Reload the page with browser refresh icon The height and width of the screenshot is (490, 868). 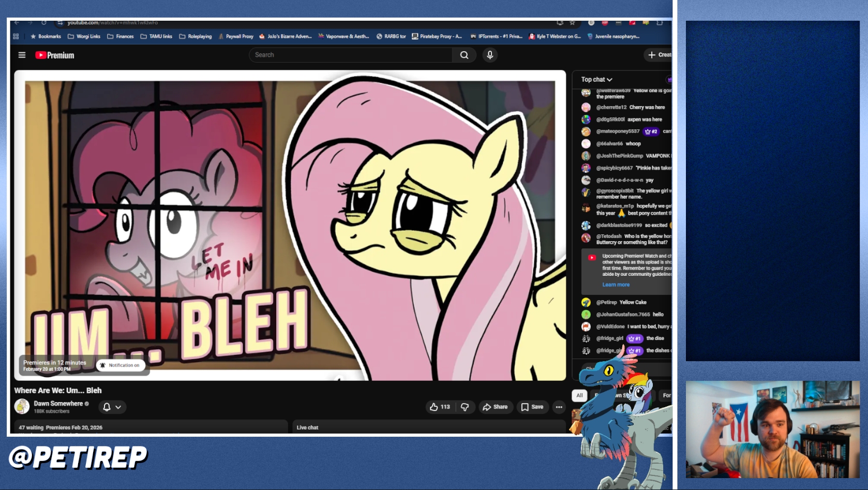pos(44,23)
